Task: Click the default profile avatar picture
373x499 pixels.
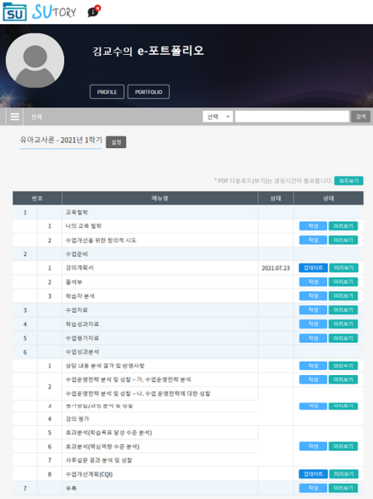Action: 35,60
